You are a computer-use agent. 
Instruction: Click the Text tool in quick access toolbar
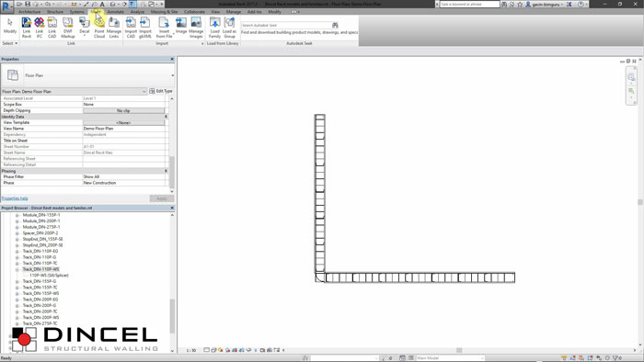[102, 4]
